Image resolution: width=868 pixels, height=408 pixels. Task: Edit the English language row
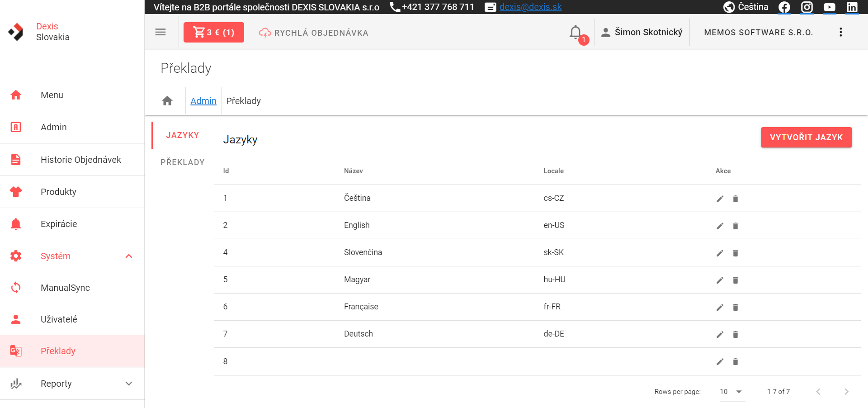(720, 226)
